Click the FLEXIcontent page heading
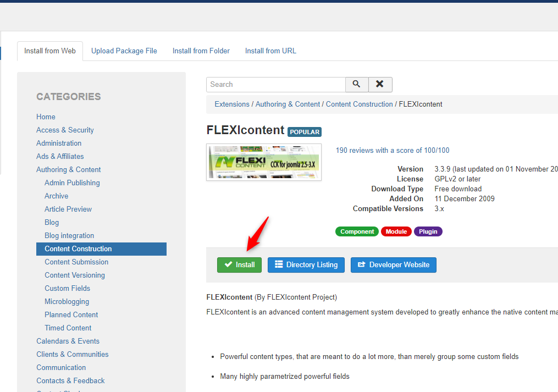Screen dimensions: 558x392 [x=245, y=130]
